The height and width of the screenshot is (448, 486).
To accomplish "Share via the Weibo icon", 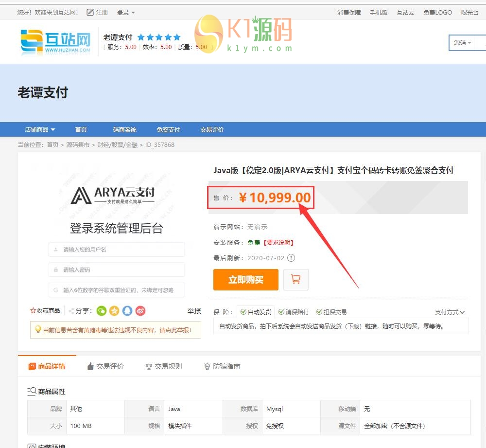I will (140, 310).
